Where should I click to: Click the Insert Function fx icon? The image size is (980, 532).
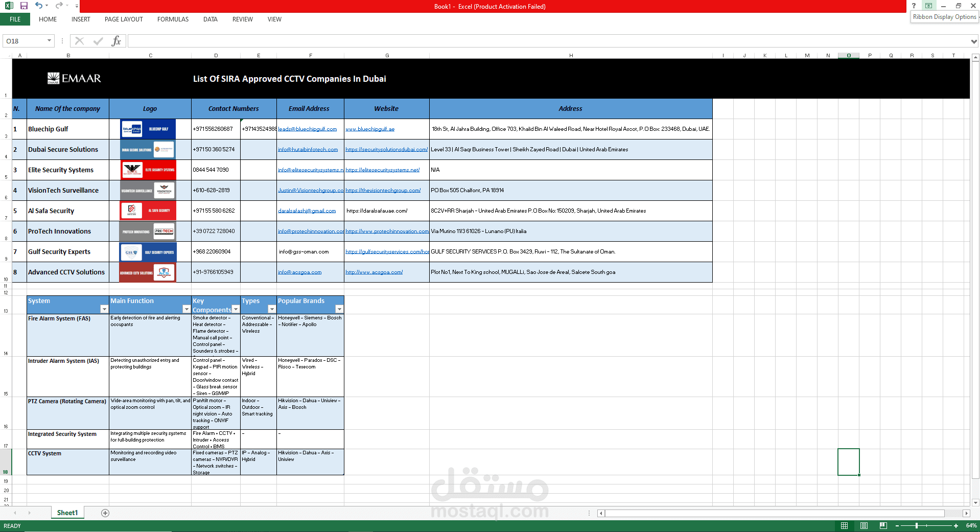pos(116,41)
